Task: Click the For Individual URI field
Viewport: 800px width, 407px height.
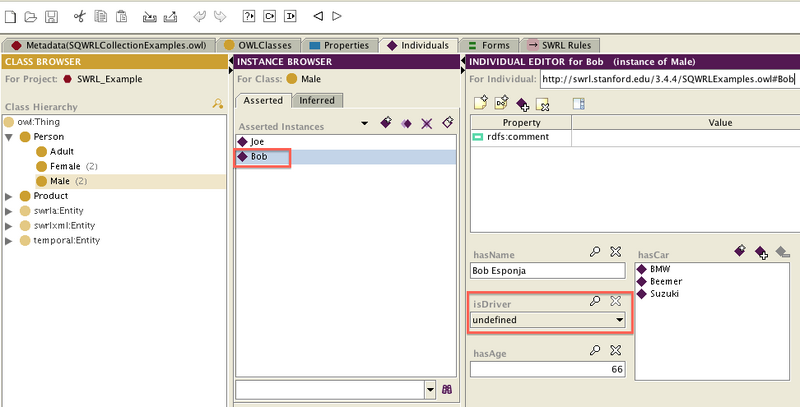Action: 668,80
